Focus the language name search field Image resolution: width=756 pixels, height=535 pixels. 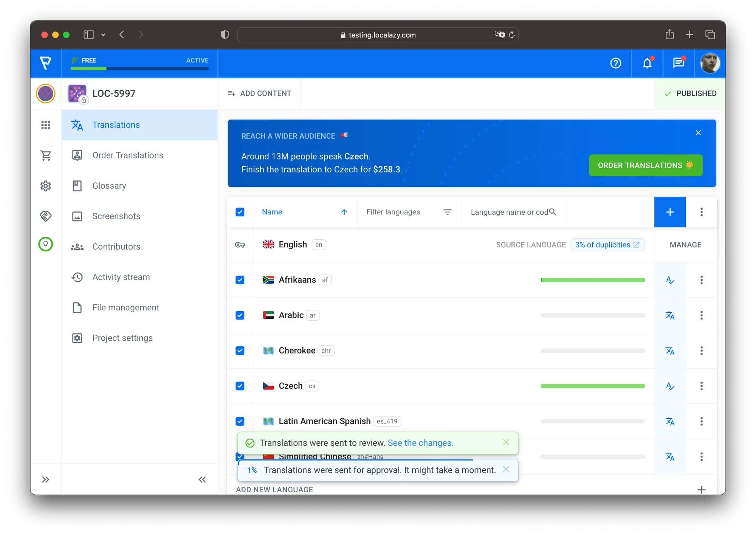(509, 212)
